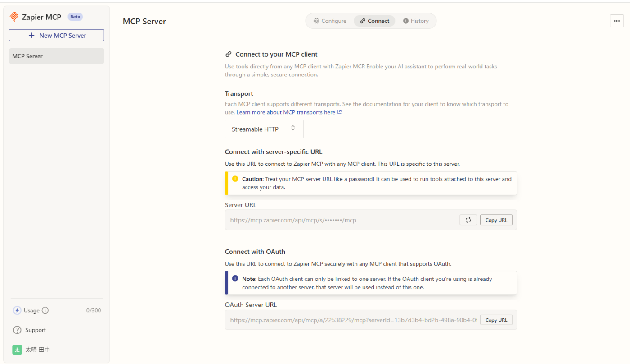Click the Connect with server-specific URL heading
The width and height of the screenshot is (630, 364).
pyautogui.click(x=274, y=152)
